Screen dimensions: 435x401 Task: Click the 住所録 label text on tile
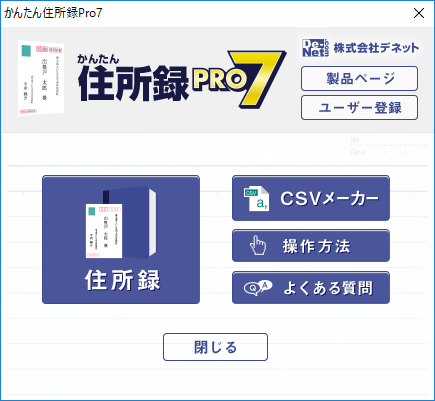pyautogui.click(x=122, y=280)
